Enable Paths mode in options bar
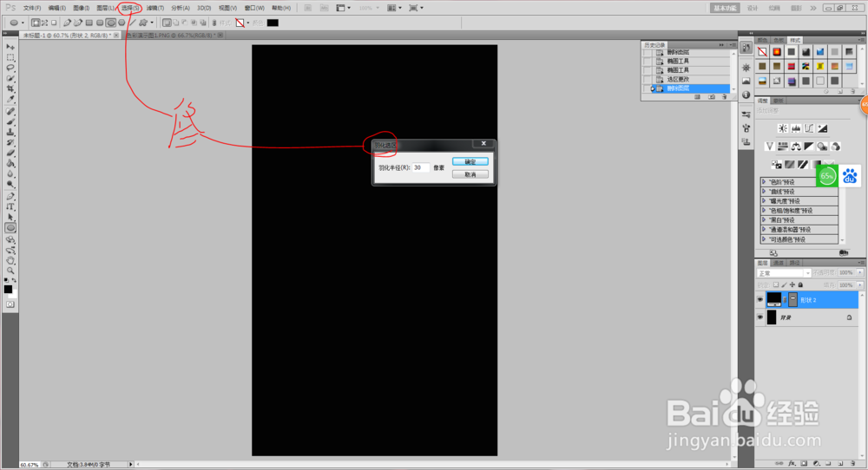Screen dimensions: 868x470 click(x=45, y=23)
